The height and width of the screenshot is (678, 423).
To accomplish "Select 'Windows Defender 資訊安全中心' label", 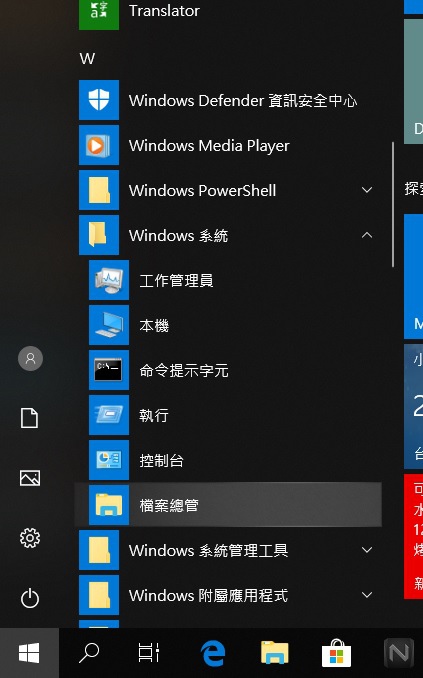I will [243, 100].
